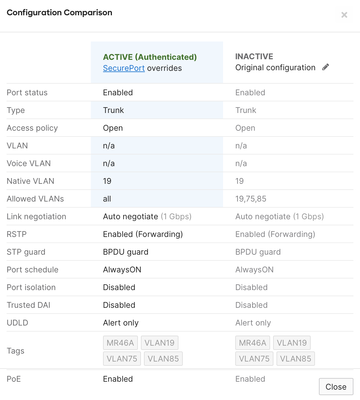Select VLAN19 tag in ACTIVE column

(x=160, y=343)
